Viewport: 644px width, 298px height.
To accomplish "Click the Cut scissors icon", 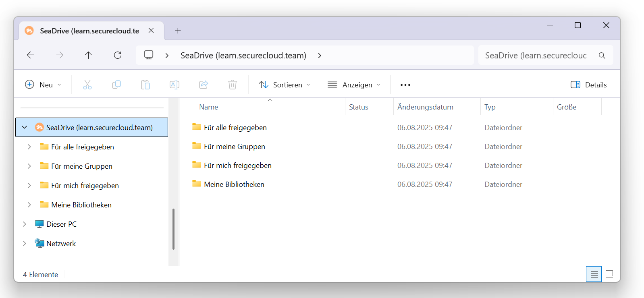I will click(87, 85).
